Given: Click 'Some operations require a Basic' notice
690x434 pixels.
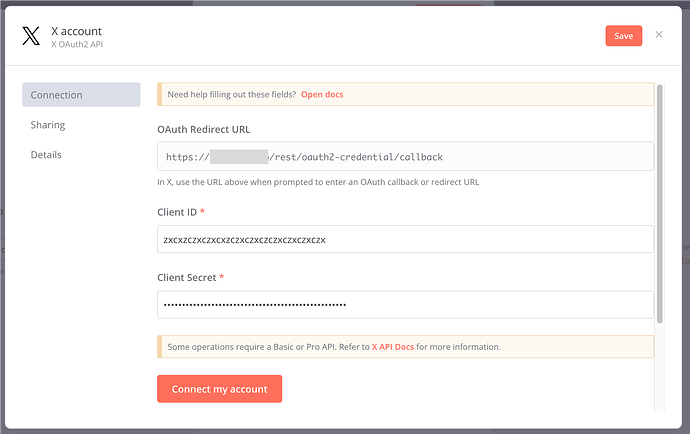Looking at the screenshot, I should click(x=405, y=347).
